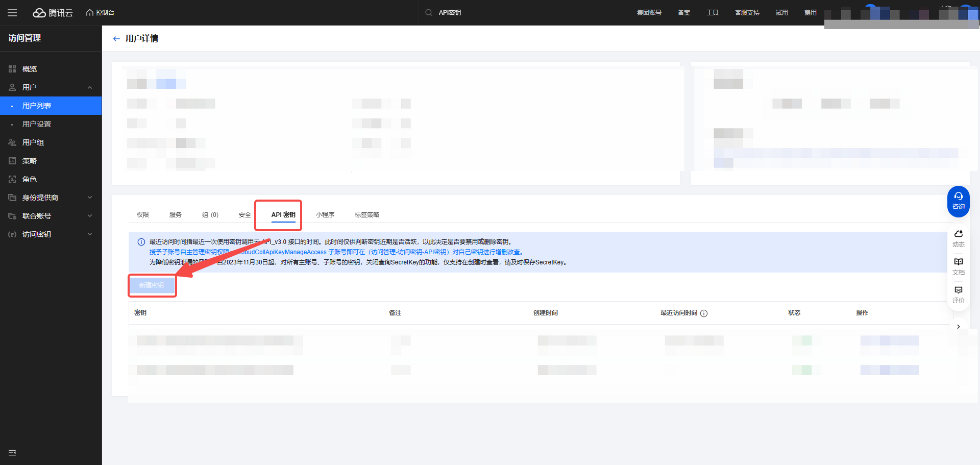Collapse the 用户 sidebar section
Screen dimensions: 980x465
(x=90, y=87)
